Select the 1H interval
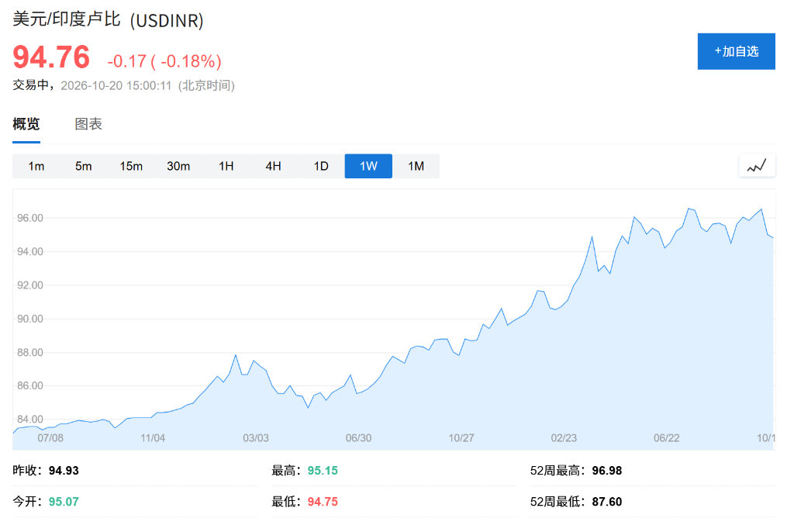 click(226, 166)
